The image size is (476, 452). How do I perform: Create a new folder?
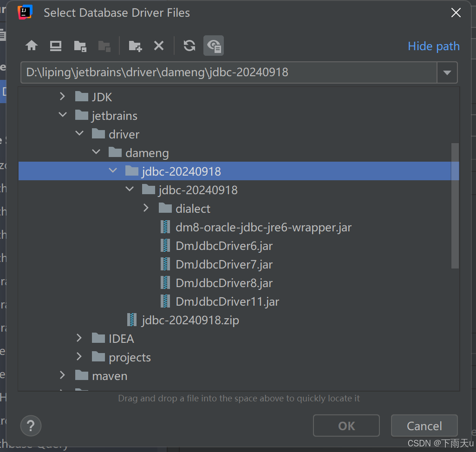point(135,46)
